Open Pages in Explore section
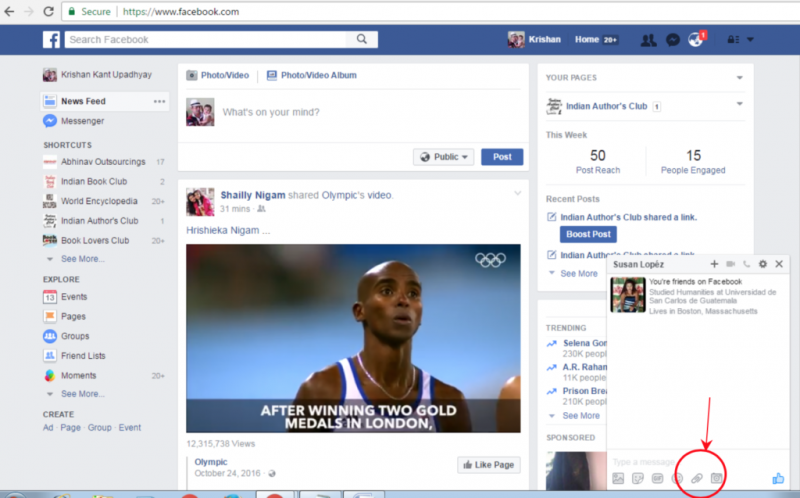This screenshot has width=800, height=498. (64, 316)
